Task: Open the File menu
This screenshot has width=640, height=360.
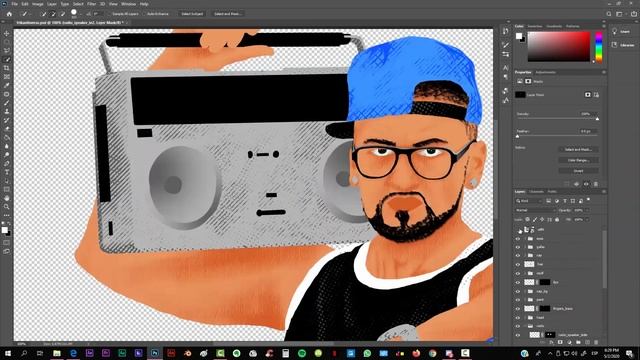Action: [x=14, y=4]
